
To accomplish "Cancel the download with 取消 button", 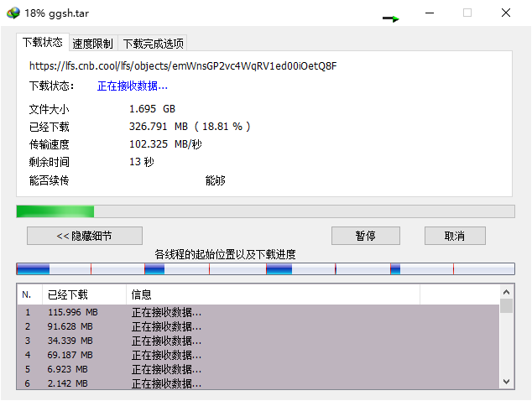I will click(455, 236).
